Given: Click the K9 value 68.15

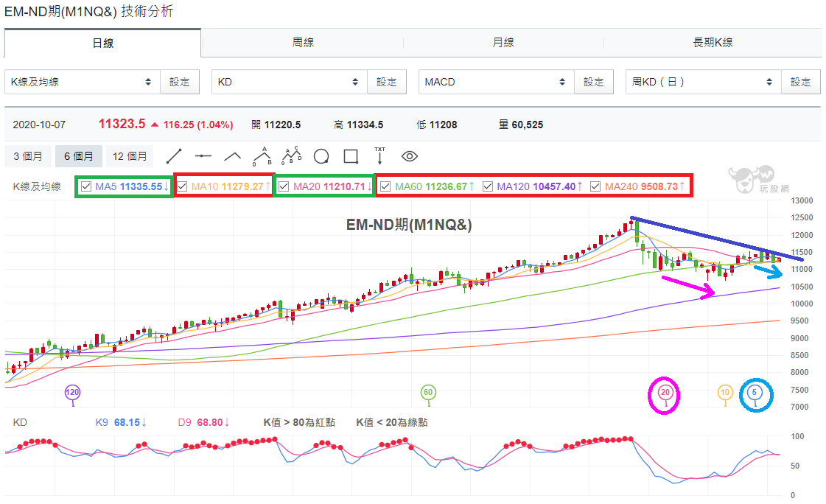Looking at the screenshot, I should [127, 422].
